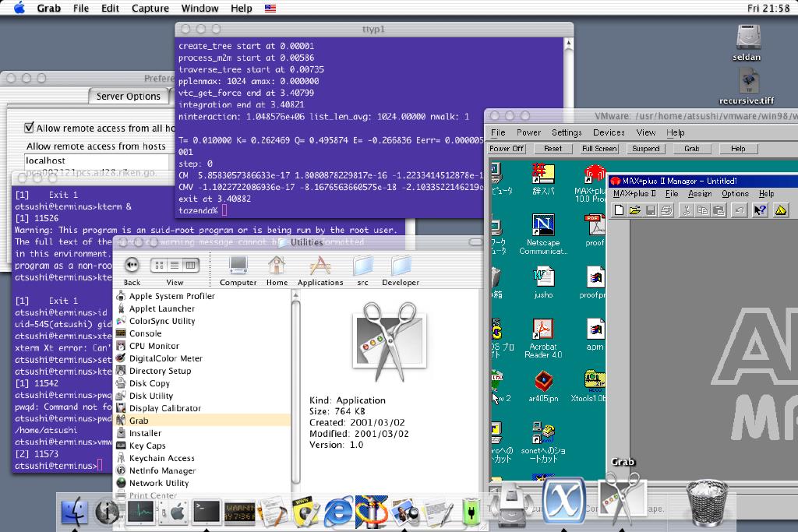798x532 pixels.
Task: Select Apple System Profiler in Utilities list
Action: coord(203,296)
